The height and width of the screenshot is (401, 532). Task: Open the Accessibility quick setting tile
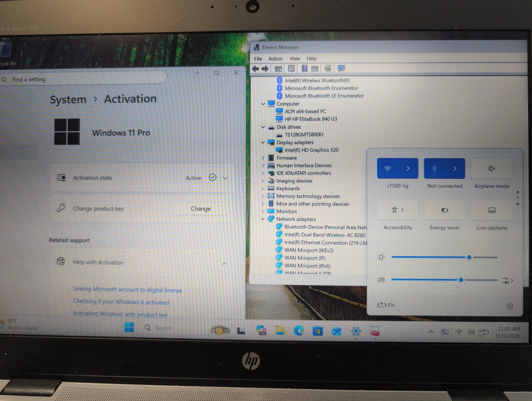(398, 210)
